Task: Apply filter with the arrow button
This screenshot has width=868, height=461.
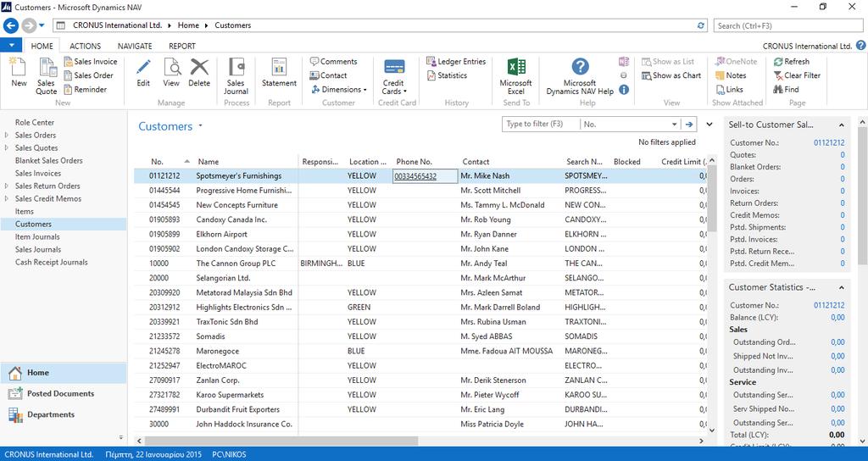Action: pos(689,125)
